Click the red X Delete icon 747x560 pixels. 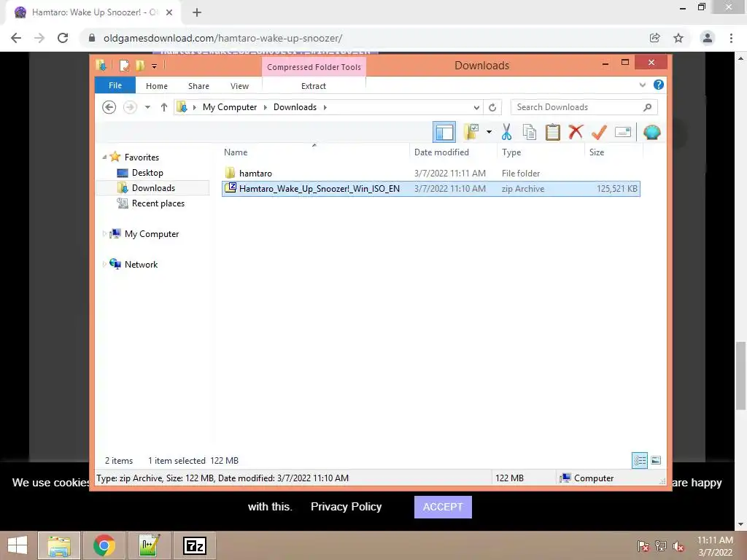tap(576, 131)
